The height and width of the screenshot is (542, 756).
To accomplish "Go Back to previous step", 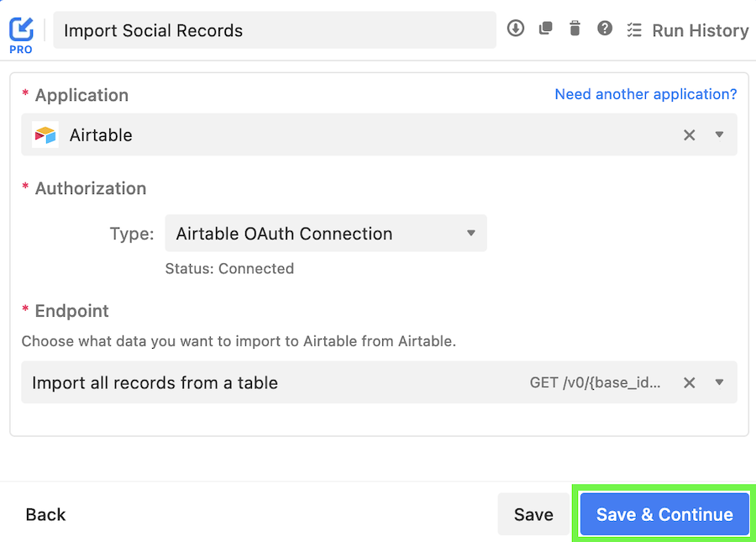I will coord(45,514).
